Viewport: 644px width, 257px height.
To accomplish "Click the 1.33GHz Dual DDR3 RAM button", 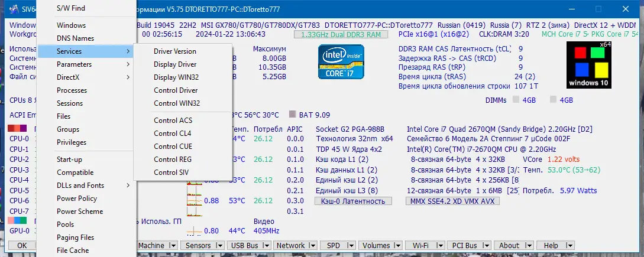I will click(341, 34).
